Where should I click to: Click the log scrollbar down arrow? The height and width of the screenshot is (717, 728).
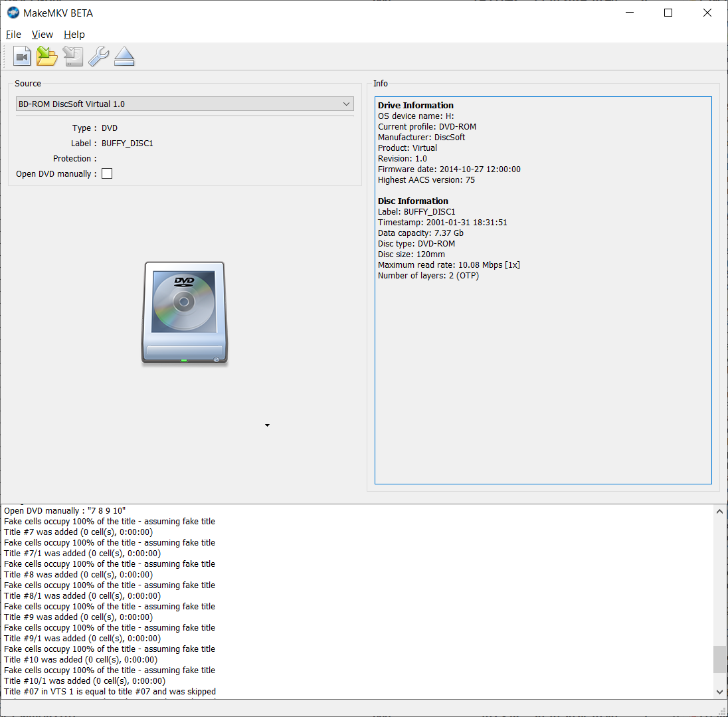(x=719, y=692)
